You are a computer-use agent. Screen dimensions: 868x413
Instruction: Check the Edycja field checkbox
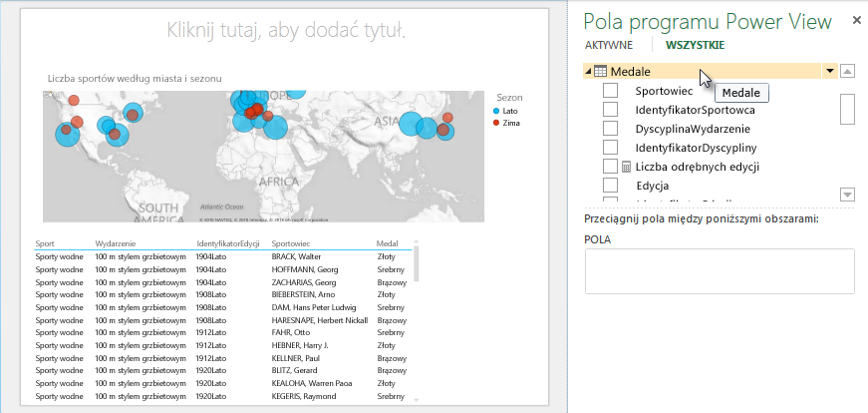(x=610, y=185)
